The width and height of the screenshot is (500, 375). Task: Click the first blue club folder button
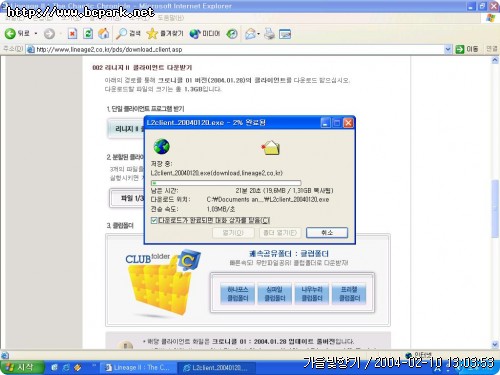[238, 294]
